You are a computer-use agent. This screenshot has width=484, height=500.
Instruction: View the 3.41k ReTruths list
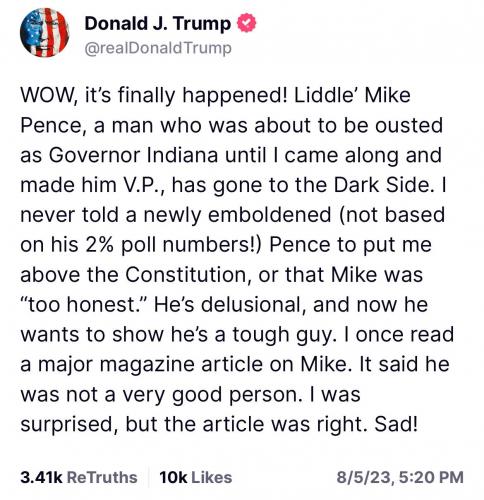79,477
